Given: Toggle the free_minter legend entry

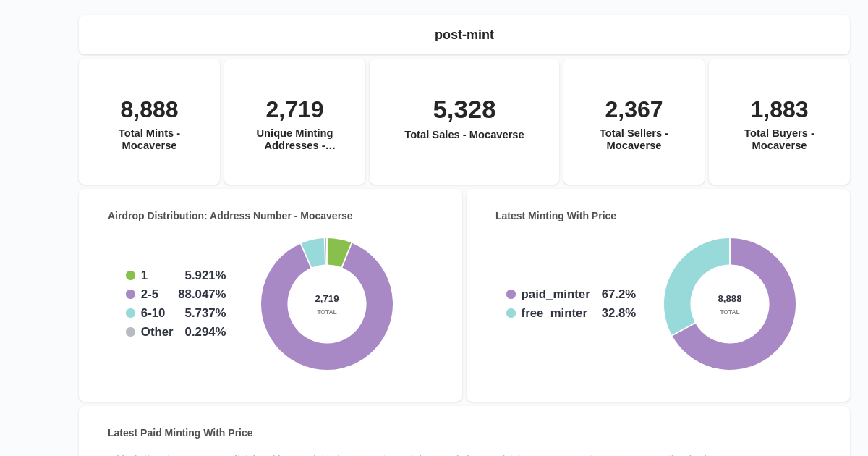Looking at the screenshot, I should pos(554,313).
